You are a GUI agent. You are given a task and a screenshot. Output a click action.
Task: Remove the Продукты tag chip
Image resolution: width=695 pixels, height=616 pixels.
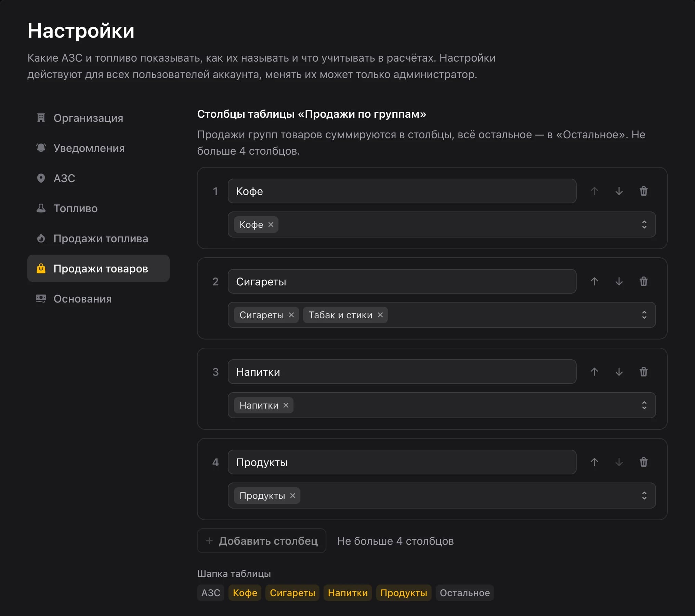(x=293, y=496)
